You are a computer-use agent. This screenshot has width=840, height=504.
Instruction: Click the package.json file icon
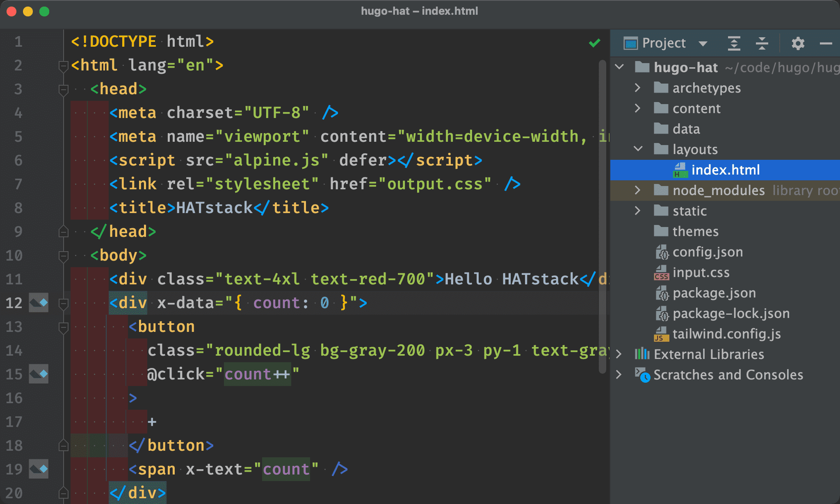click(662, 293)
